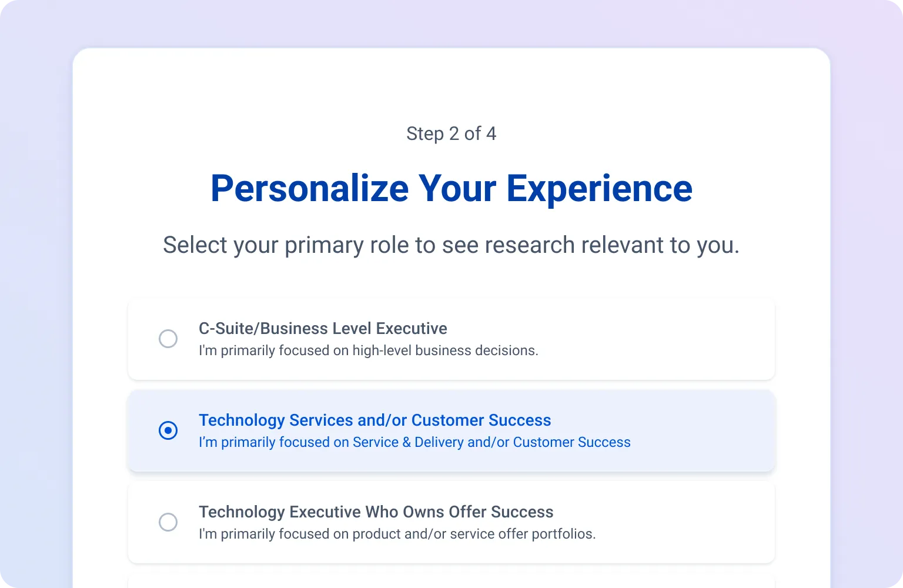
Task: Click the "Technology Executive Who Owns Offer Success" title
Action: 376,512
